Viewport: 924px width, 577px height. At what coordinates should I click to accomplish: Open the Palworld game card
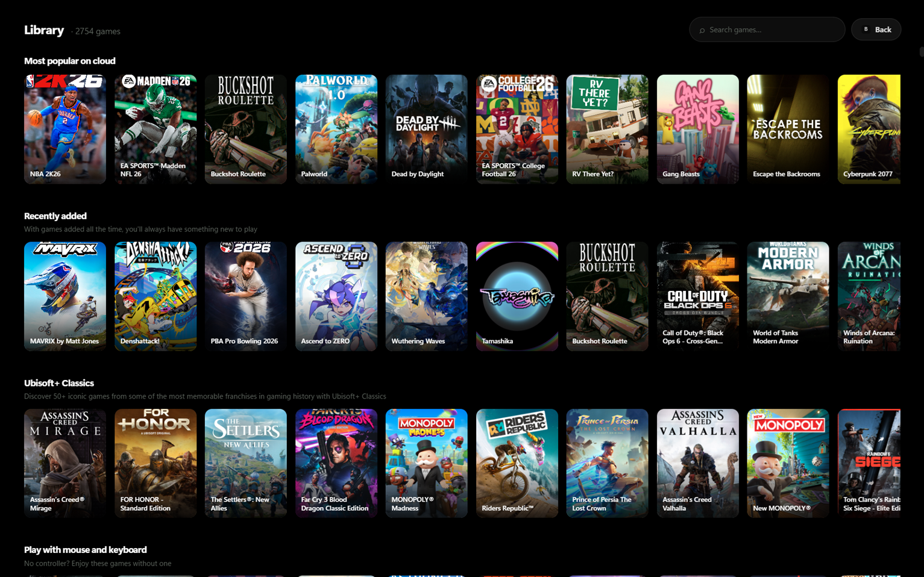(x=336, y=129)
